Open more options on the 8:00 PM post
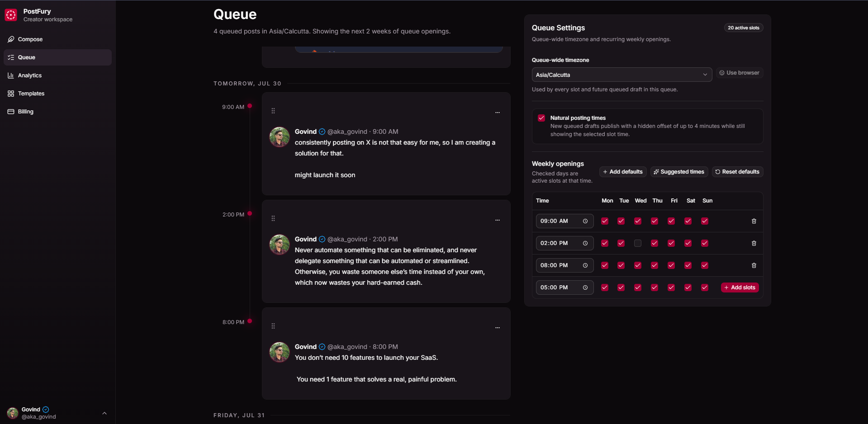Screen dimensions: 868x424 click(497, 327)
